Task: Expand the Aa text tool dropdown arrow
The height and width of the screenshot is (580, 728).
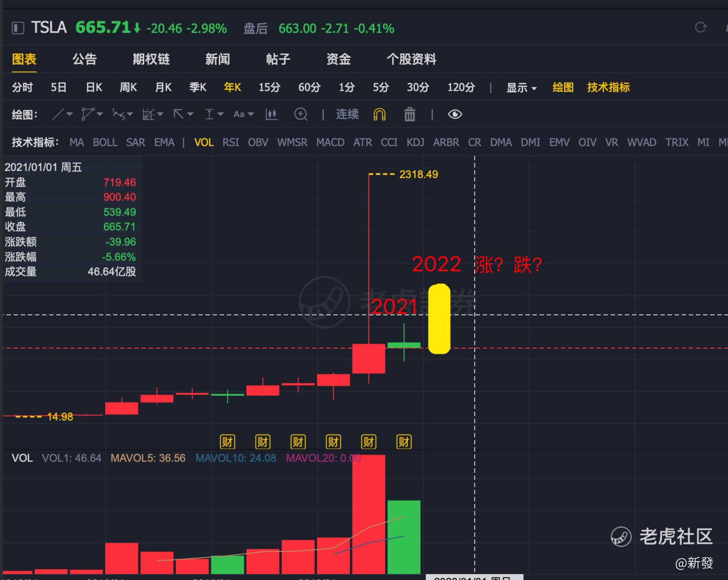Action: (x=250, y=115)
